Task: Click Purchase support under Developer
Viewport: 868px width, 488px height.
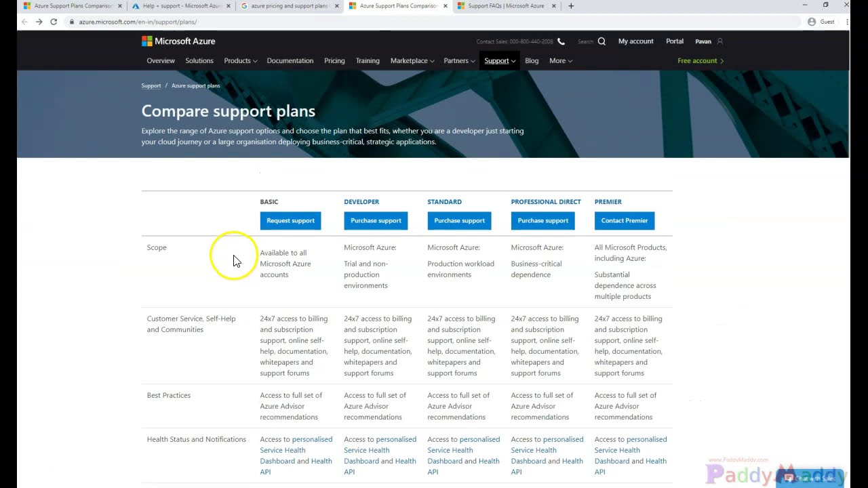Action: [x=376, y=221]
